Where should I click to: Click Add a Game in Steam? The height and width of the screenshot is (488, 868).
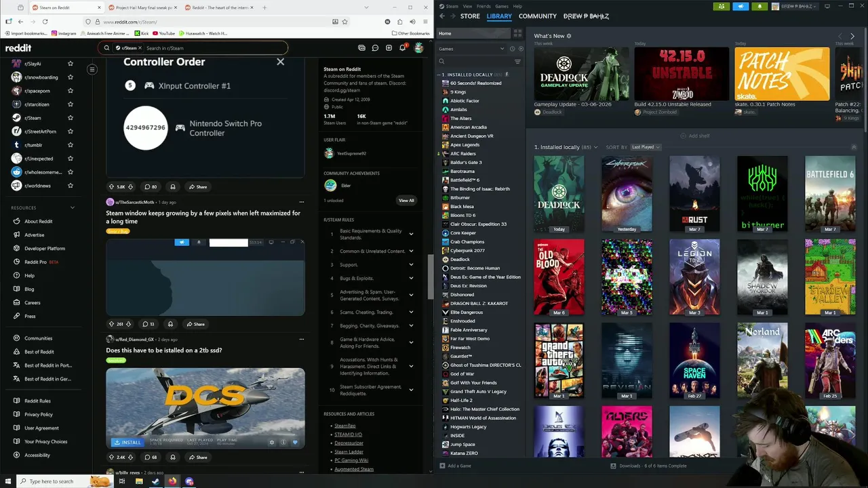455,466
